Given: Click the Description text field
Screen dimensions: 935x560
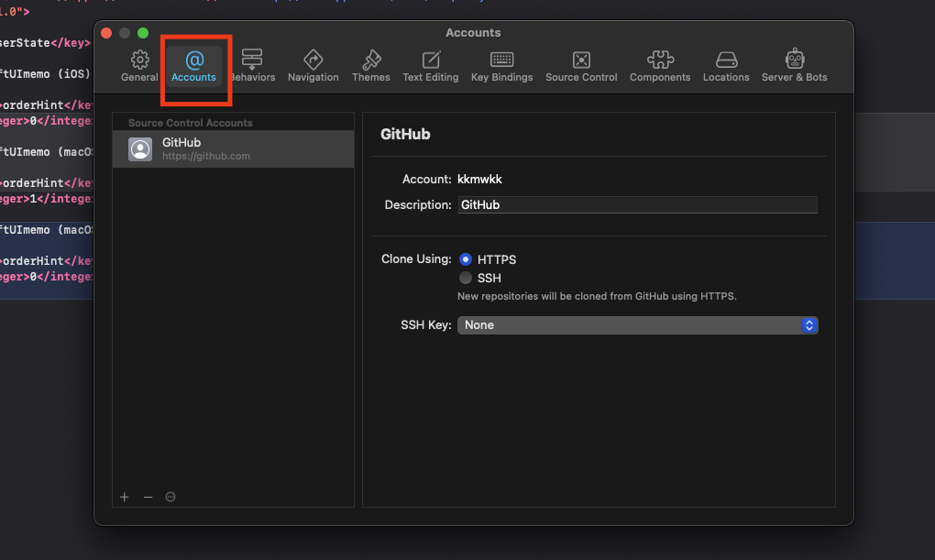Looking at the screenshot, I should pyautogui.click(x=637, y=204).
